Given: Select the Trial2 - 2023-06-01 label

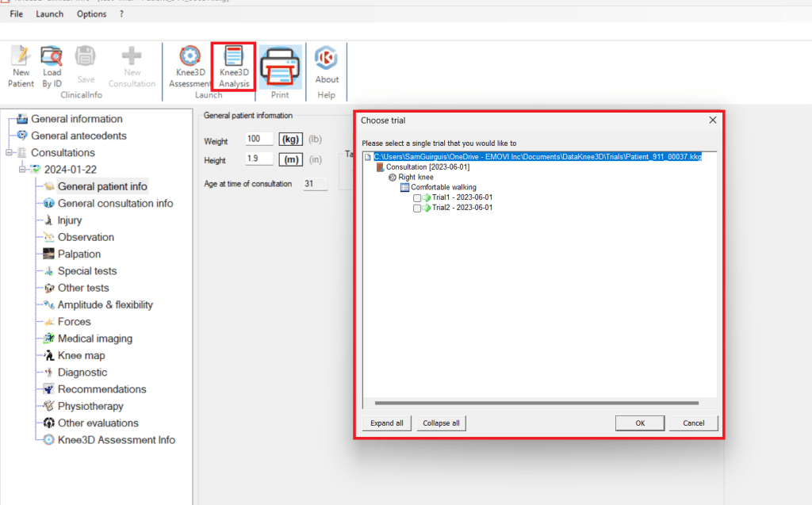Looking at the screenshot, I should (x=462, y=208).
